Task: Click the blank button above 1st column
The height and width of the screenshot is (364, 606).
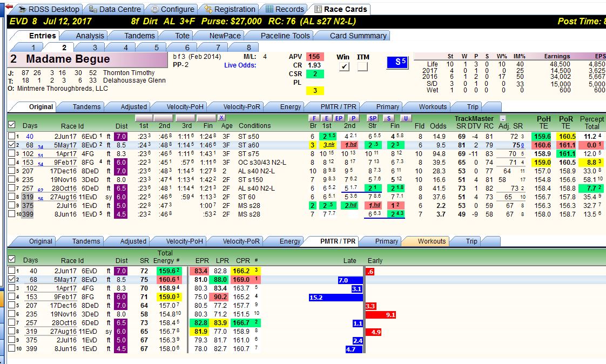Action: tap(144, 118)
